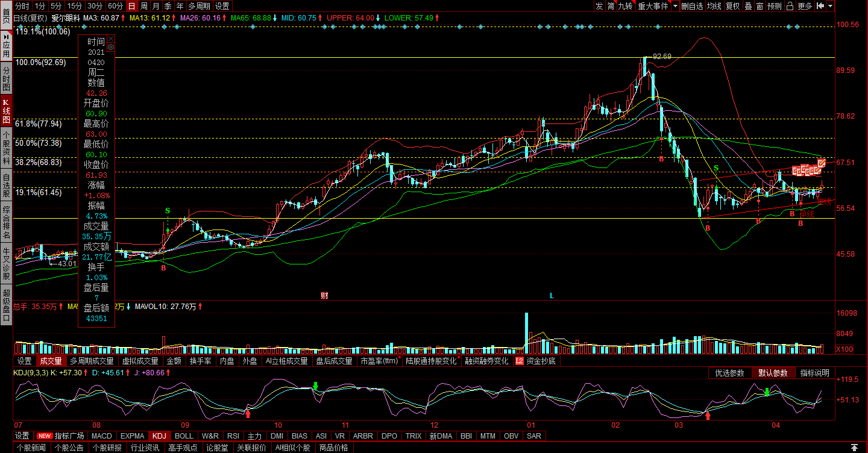Image resolution: width=868 pixels, height=453 pixels.
Task: Click the collapse-panel arrow icon at top right
Action: click(x=820, y=6)
